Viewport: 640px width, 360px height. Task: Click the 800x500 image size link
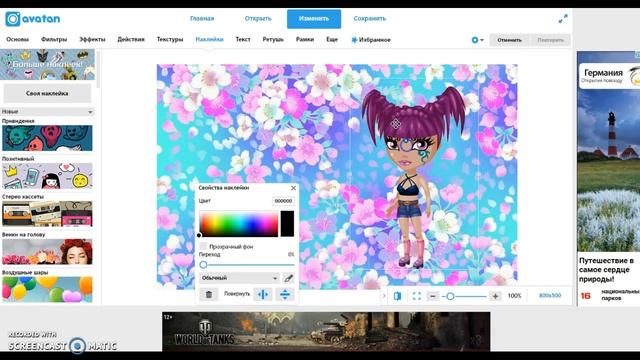pos(550,296)
